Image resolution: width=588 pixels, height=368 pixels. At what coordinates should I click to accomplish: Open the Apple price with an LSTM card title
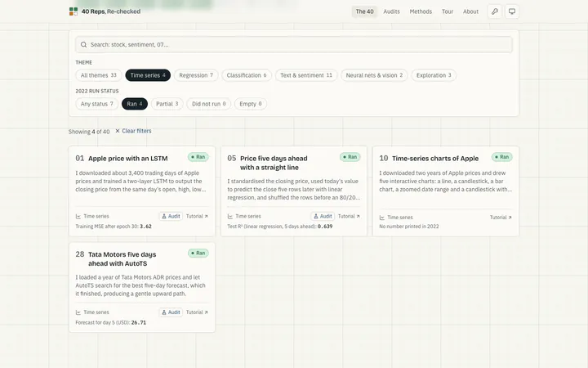click(128, 159)
